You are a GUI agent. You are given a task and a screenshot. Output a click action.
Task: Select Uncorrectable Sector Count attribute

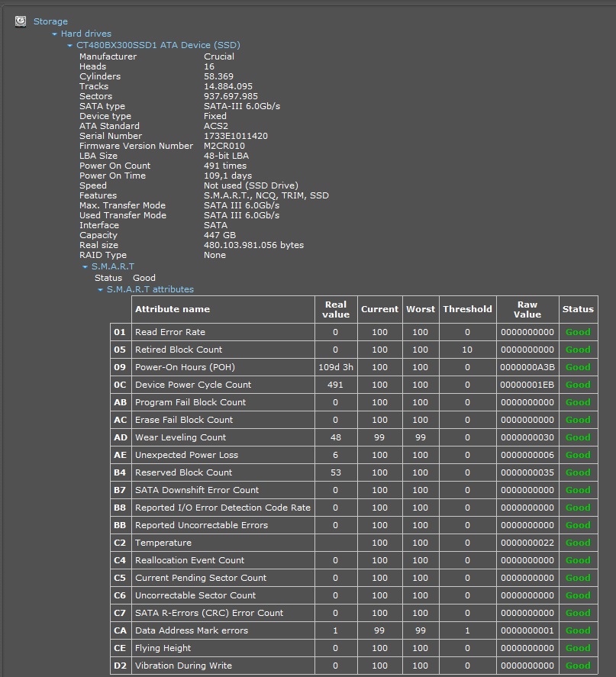point(195,595)
